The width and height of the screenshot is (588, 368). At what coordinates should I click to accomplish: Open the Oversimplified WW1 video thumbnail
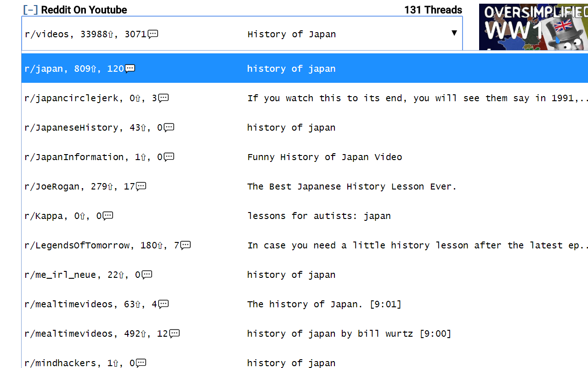point(533,27)
